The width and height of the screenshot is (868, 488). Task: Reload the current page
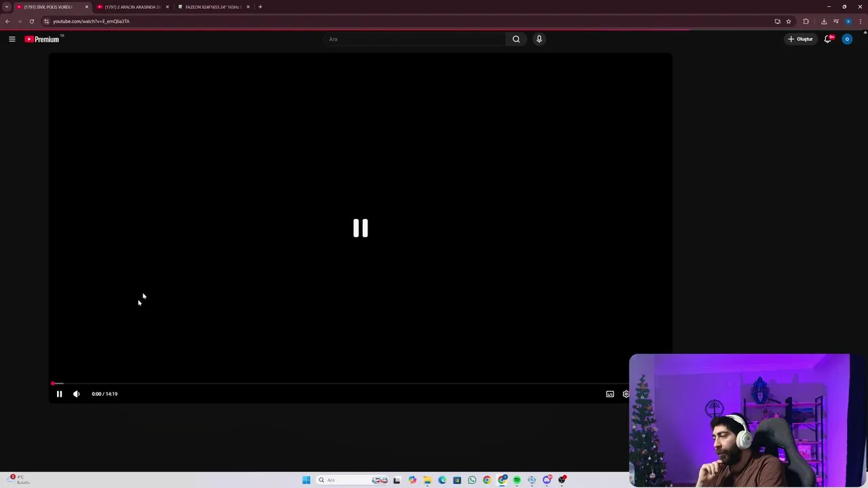pyautogui.click(x=32, y=21)
